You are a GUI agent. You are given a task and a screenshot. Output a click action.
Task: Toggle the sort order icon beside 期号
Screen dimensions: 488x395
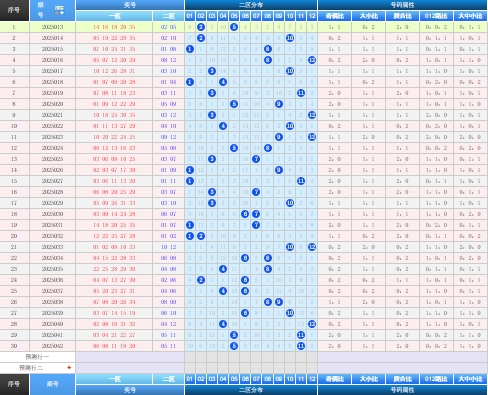tap(59, 10)
